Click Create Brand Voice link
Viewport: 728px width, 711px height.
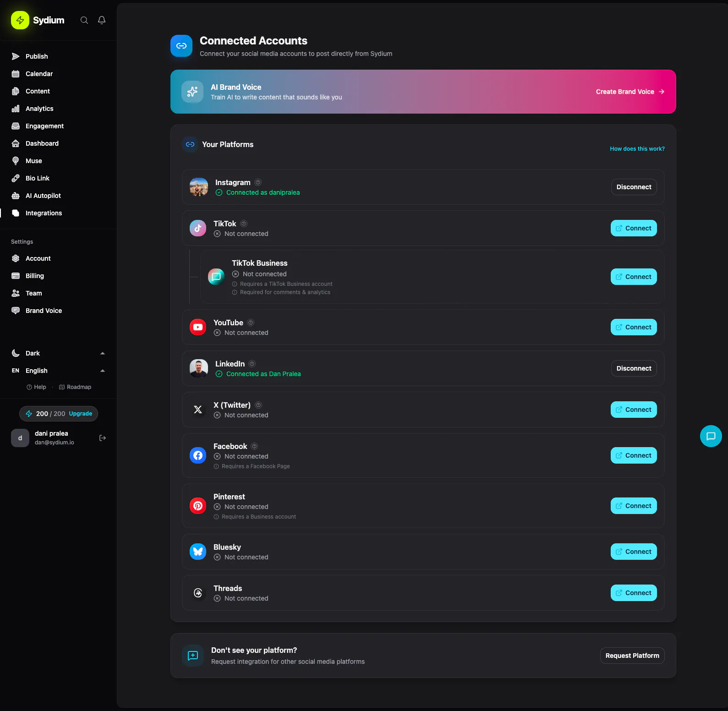(x=630, y=92)
